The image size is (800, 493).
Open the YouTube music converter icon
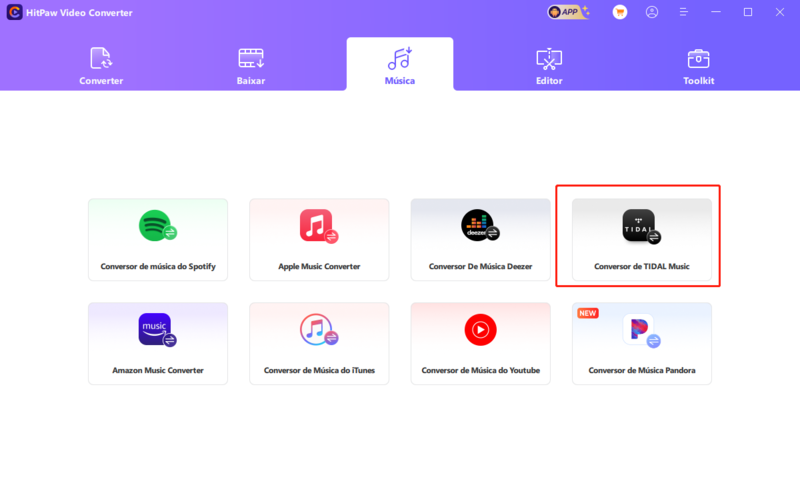click(480, 330)
